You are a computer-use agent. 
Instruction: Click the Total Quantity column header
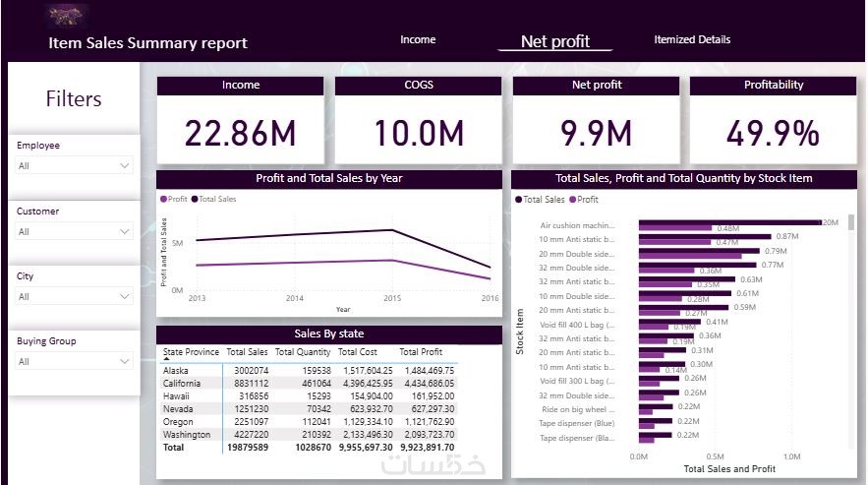[303, 352]
